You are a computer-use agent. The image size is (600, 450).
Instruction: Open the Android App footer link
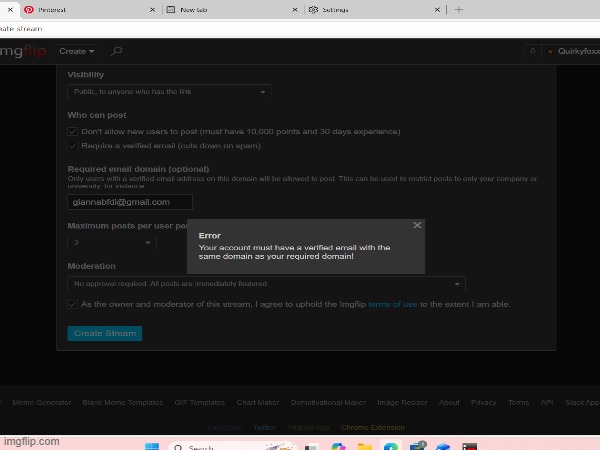point(308,427)
